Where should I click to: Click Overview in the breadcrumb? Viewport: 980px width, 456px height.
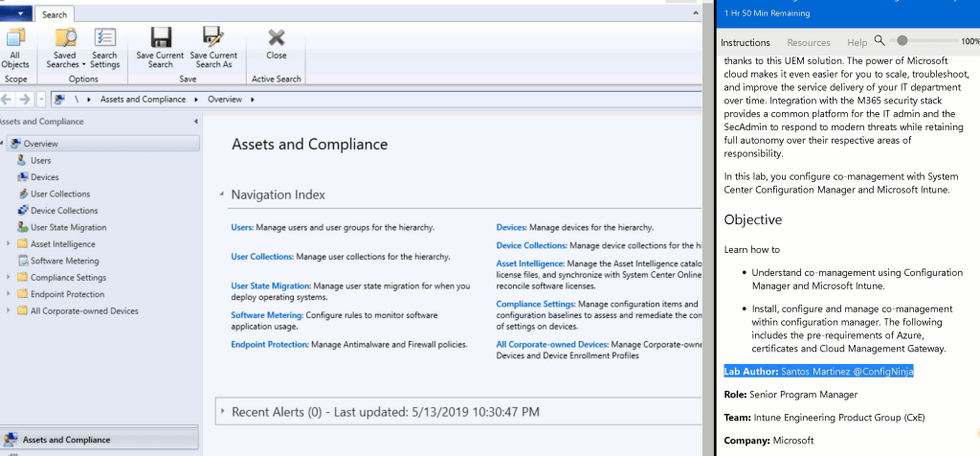point(225,100)
